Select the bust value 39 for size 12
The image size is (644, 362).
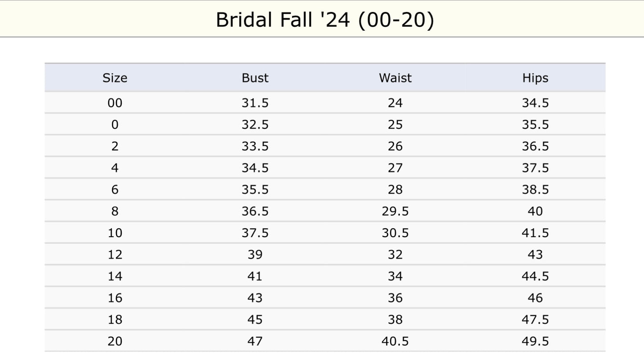[x=255, y=255]
